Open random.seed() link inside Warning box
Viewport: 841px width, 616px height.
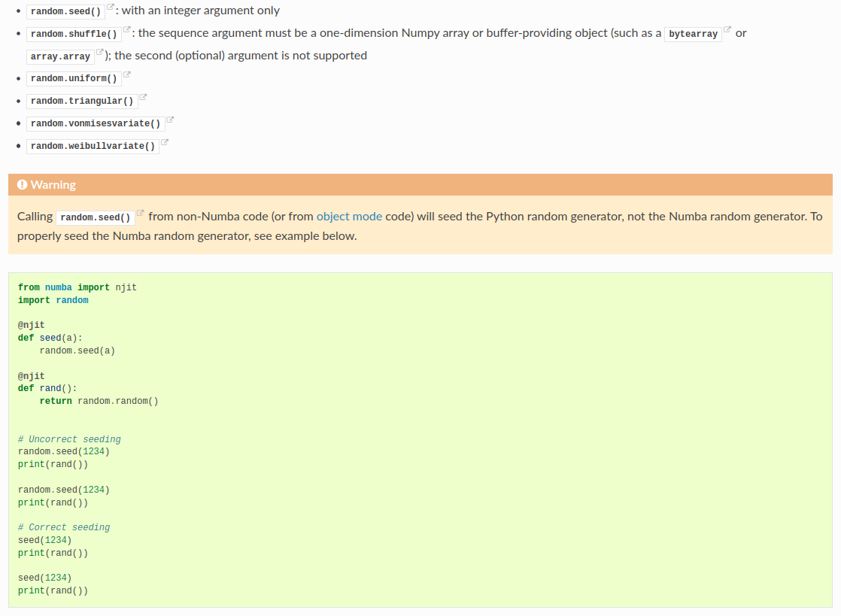click(x=96, y=217)
